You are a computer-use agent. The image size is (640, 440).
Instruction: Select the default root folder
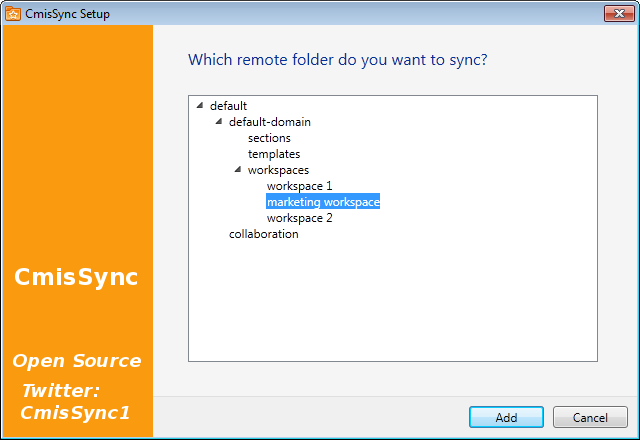(228, 106)
